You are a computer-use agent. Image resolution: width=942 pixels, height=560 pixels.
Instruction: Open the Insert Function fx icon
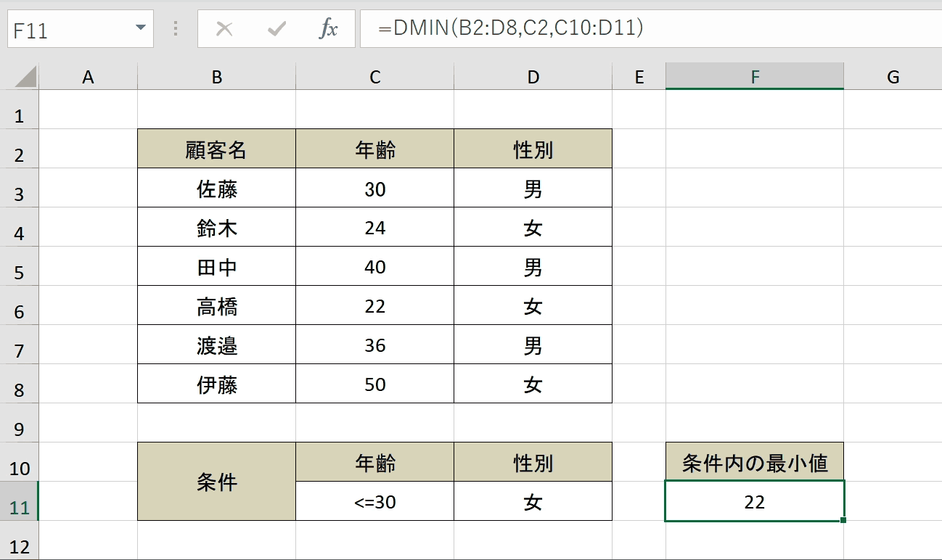click(329, 29)
